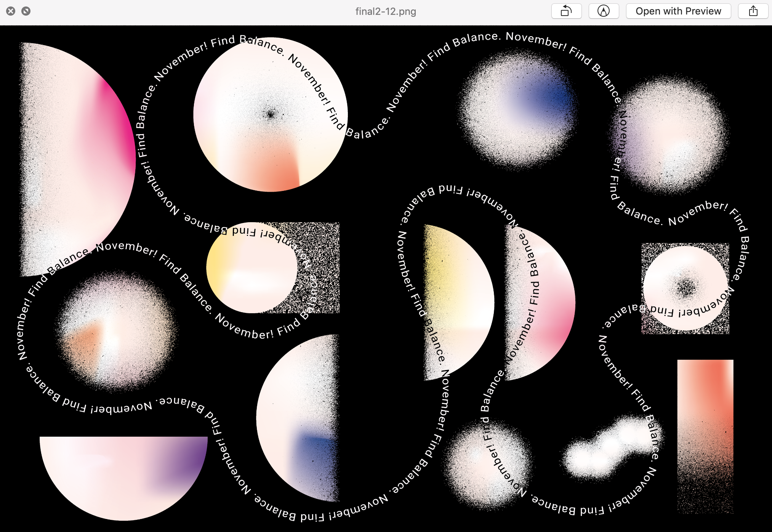The width and height of the screenshot is (772, 532).
Task: Click Open with Preview button
Action: click(x=678, y=11)
